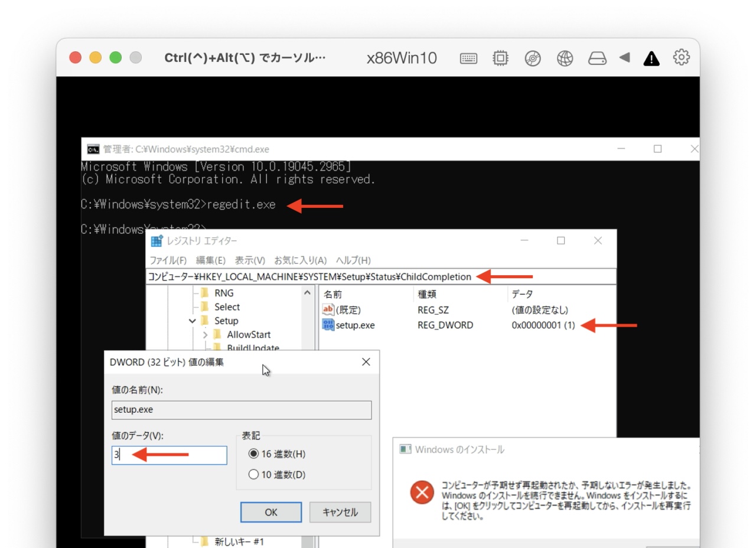Click the left-pointing triangle toolbar icon
Screen dimensions: 756x548
(x=624, y=58)
